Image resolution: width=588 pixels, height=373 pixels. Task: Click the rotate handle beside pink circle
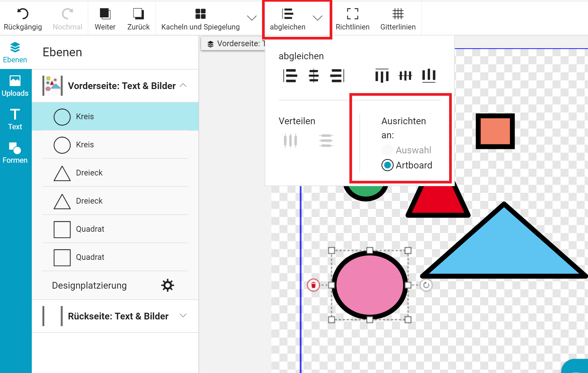(426, 285)
